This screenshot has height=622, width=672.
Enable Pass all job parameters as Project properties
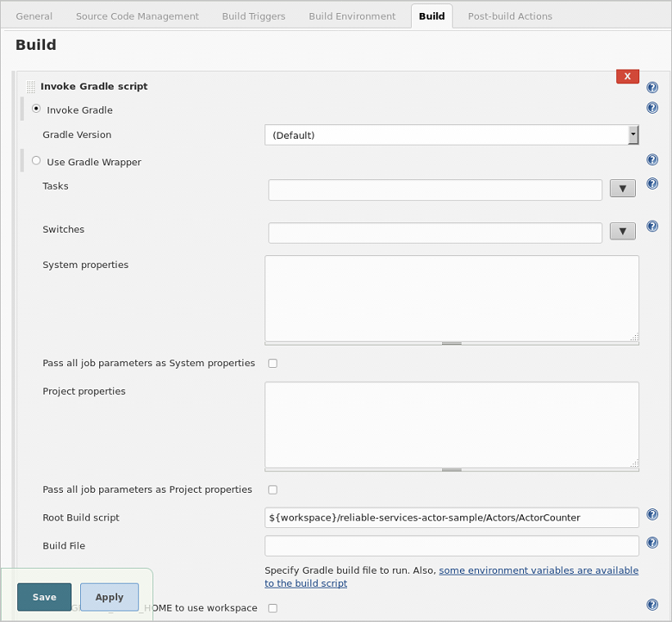[x=272, y=490]
